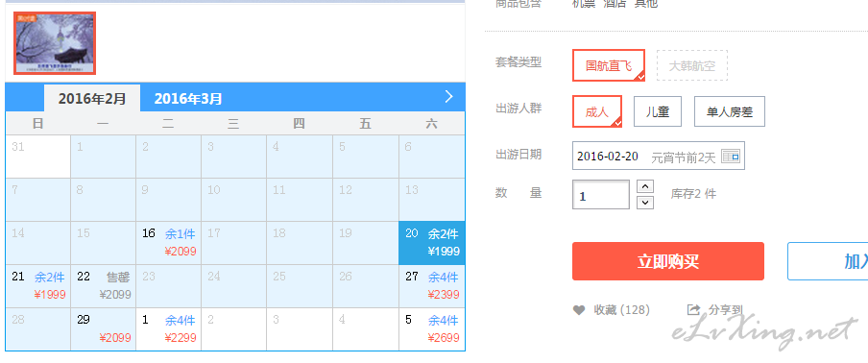This screenshot has width=868, height=363.
Task: Click the 立即购买 button
Action: [668, 261]
